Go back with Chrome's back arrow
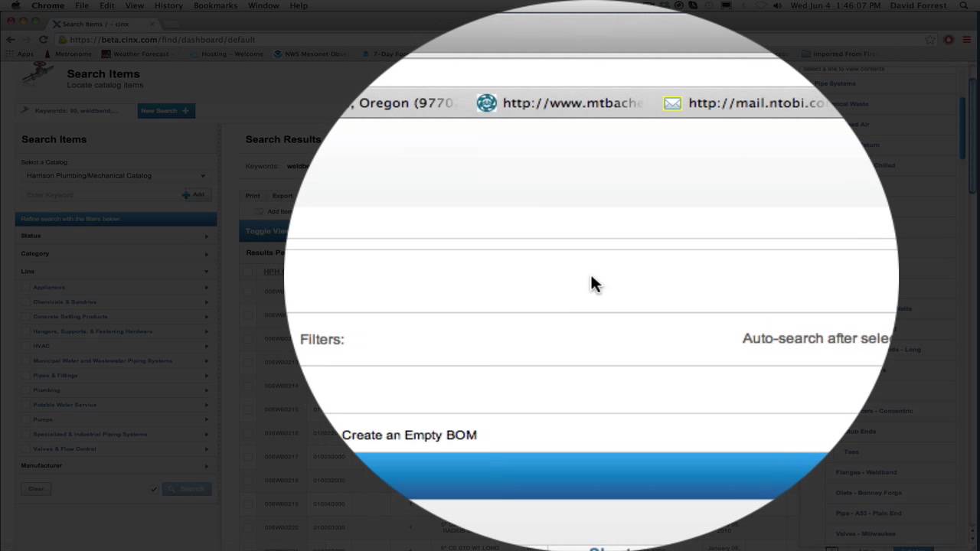 10,39
